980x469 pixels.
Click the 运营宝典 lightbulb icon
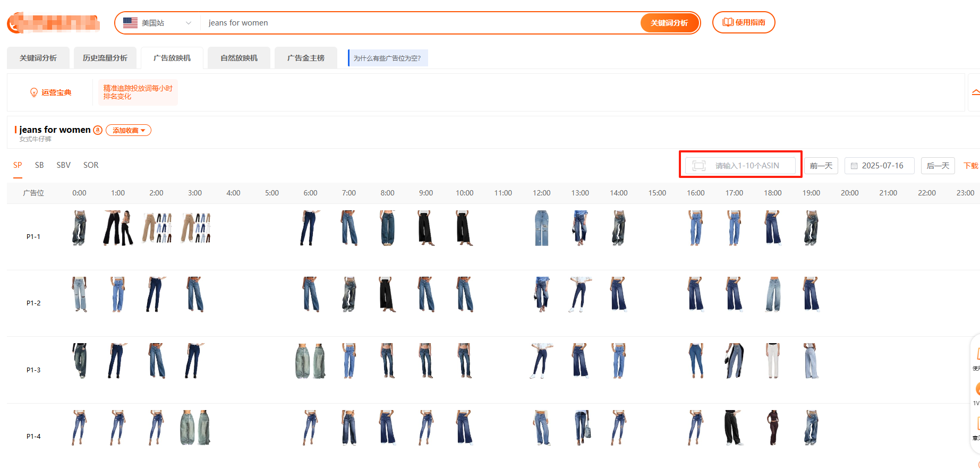point(34,92)
